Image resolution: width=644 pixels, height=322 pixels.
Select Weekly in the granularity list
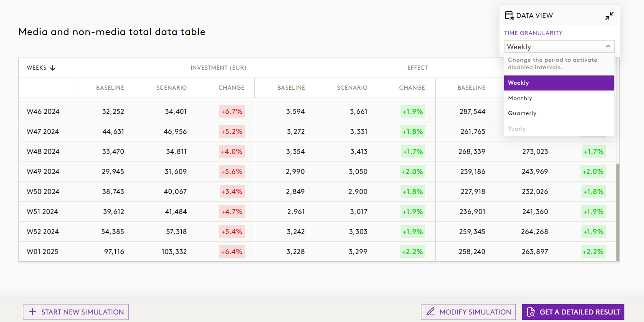559,83
